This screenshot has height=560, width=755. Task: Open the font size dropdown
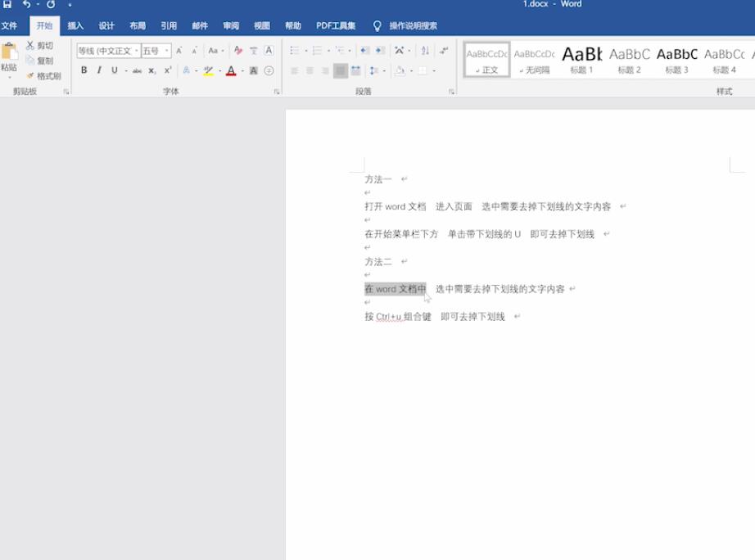tap(167, 51)
